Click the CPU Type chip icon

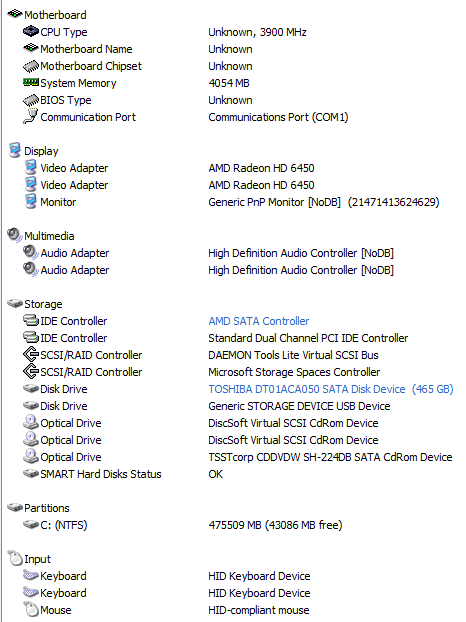pyautogui.click(x=31, y=31)
